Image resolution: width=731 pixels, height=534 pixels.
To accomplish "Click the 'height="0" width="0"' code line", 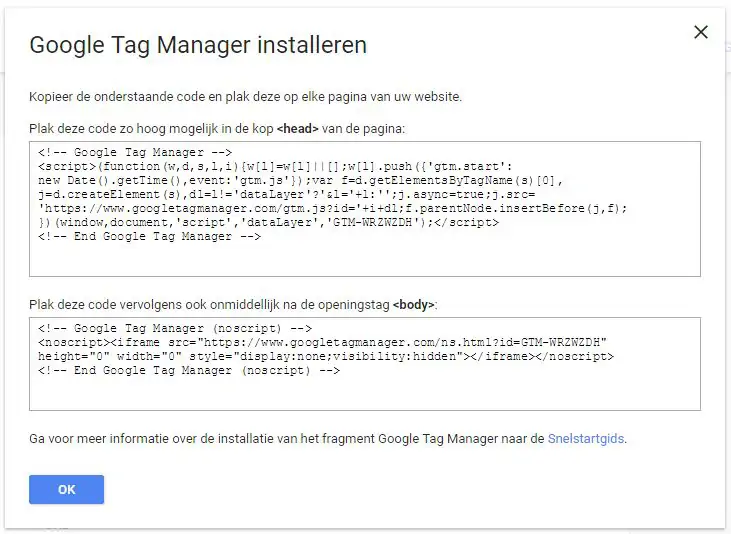I will click(x=326, y=356).
